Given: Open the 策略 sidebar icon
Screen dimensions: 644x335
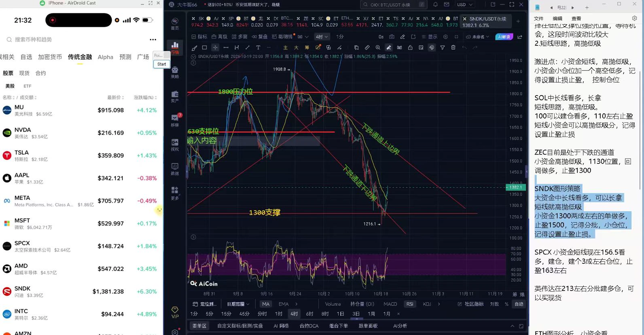Looking at the screenshot, I should (175, 72).
